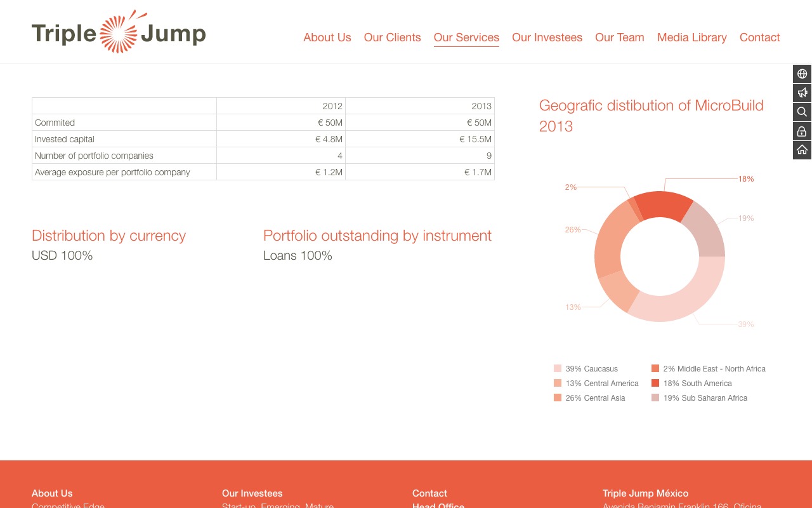812x508 pixels.
Task: Click the Caucasus 39% legend swatch
Action: [558, 368]
